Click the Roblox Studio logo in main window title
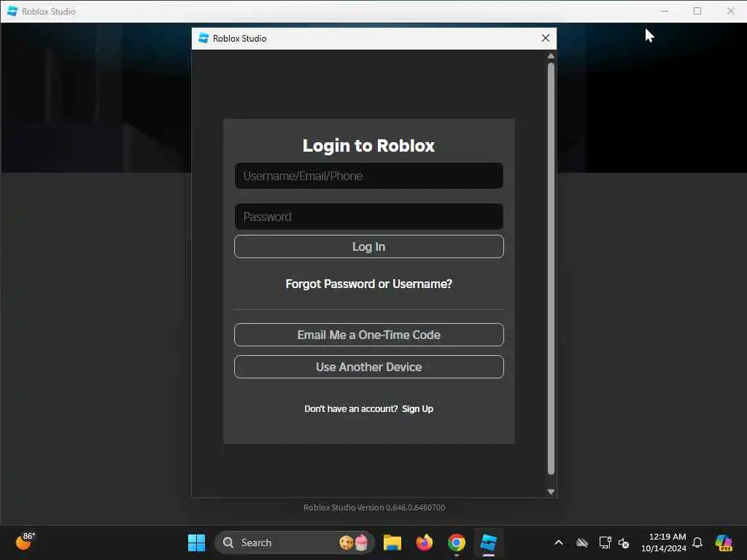 click(x=12, y=11)
